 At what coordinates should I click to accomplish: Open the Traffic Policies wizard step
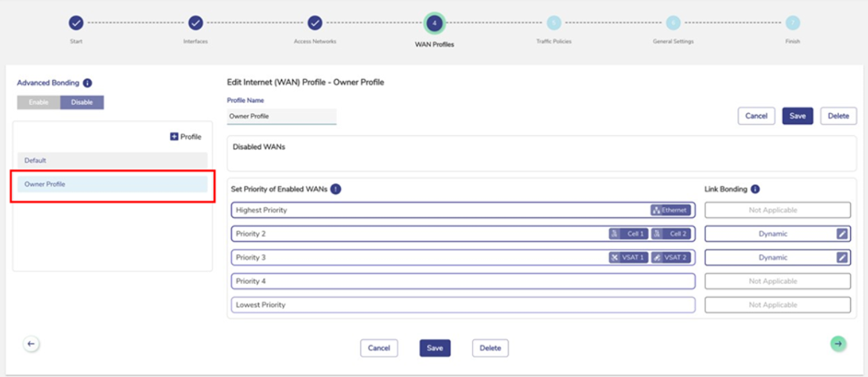coord(554,23)
